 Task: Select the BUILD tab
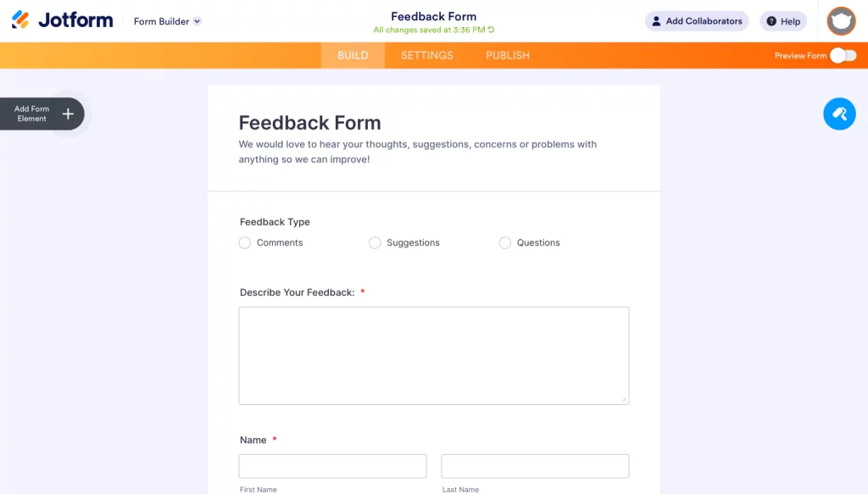click(x=353, y=55)
